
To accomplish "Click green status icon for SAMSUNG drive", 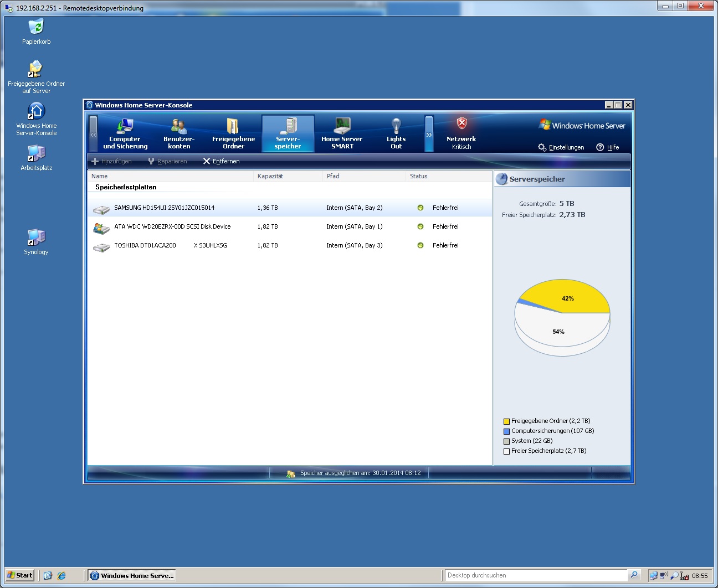I will click(x=420, y=208).
